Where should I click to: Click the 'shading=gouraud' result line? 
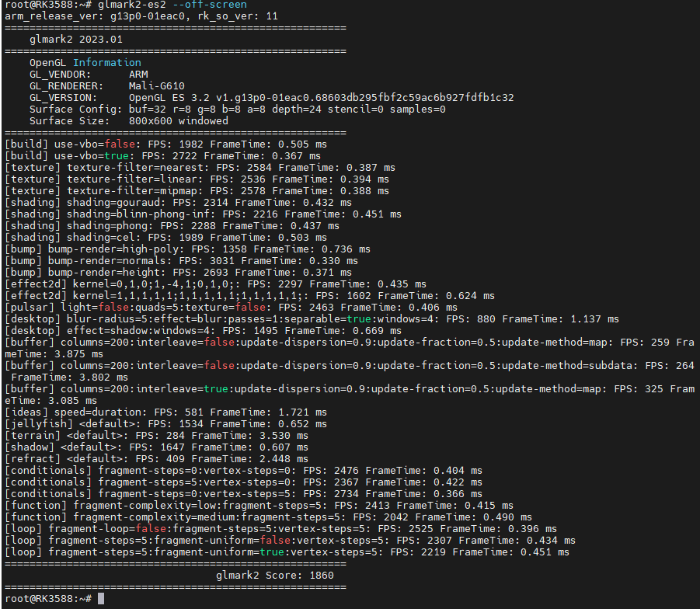[x=179, y=202]
